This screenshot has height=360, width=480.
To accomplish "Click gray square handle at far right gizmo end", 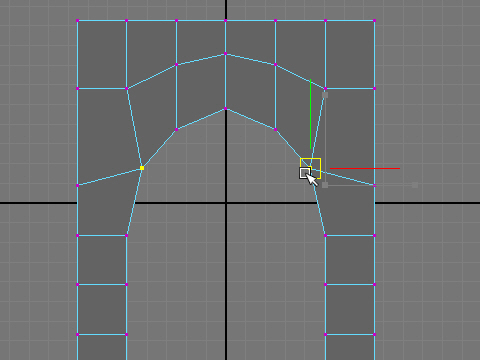I will (x=415, y=185).
